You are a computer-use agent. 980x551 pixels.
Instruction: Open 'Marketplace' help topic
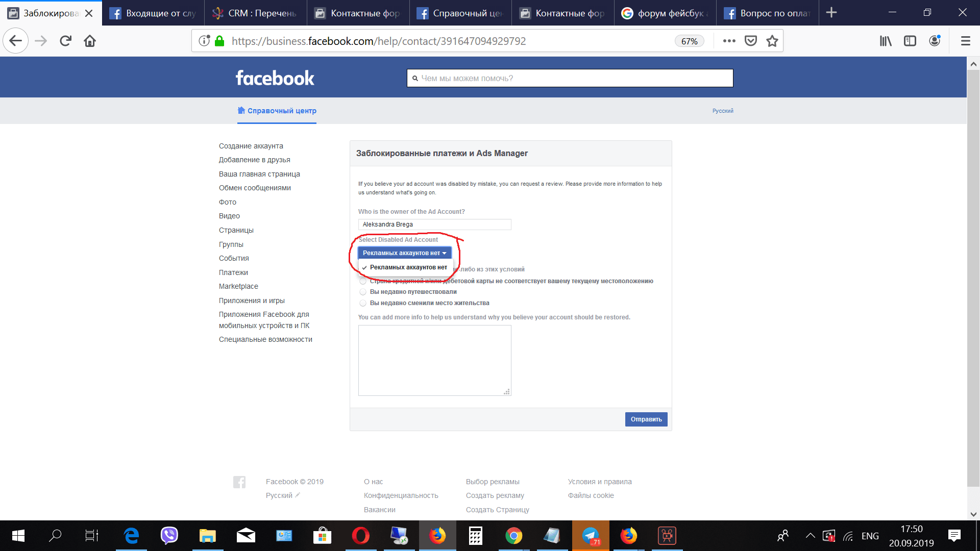[x=238, y=286]
